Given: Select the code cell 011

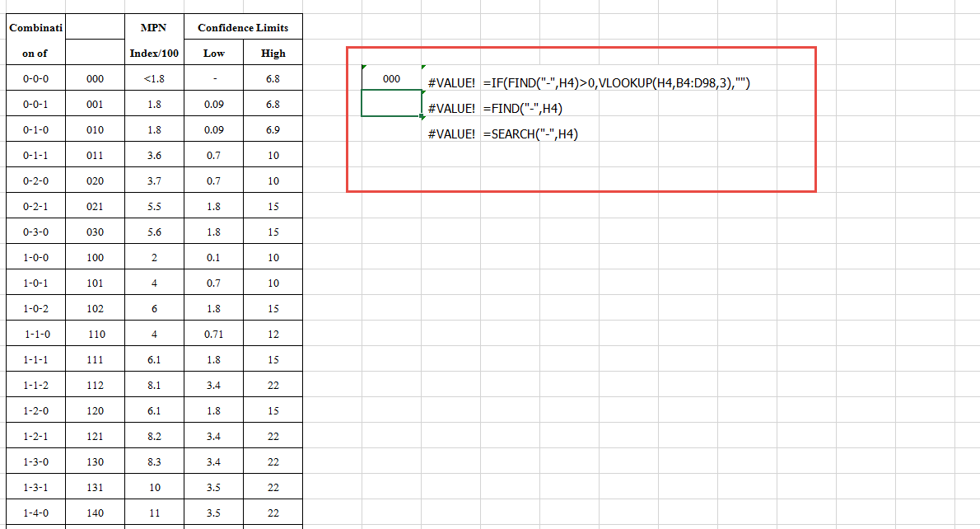Looking at the screenshot, I should (x=95, y=156).
